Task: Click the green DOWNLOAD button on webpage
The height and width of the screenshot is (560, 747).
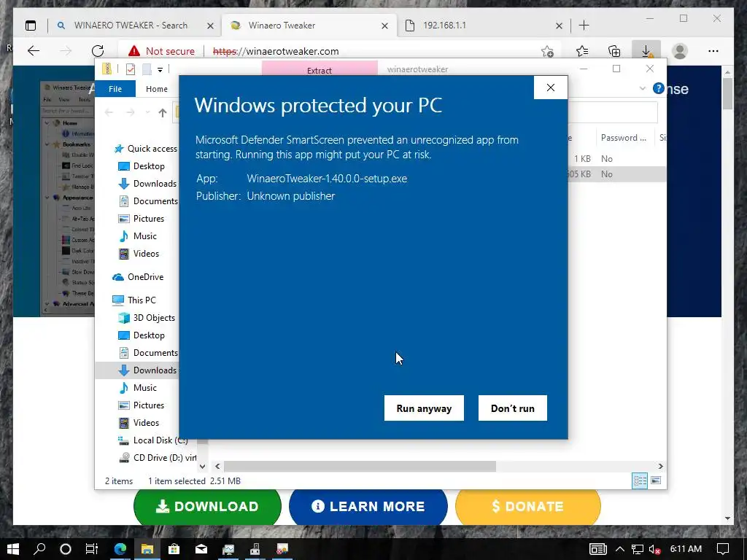Action: click(x=207, y=507)
